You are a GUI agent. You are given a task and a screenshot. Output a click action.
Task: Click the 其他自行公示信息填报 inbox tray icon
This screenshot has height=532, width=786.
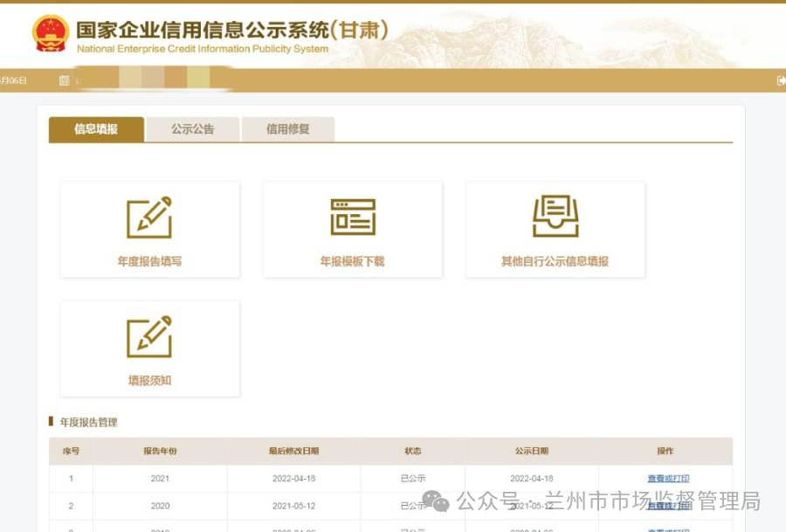pos(555,217)
